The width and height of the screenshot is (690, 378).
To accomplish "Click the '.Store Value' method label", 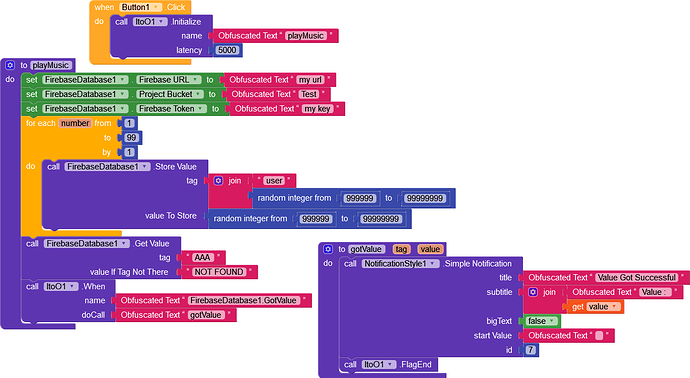I will pos(175,166).
